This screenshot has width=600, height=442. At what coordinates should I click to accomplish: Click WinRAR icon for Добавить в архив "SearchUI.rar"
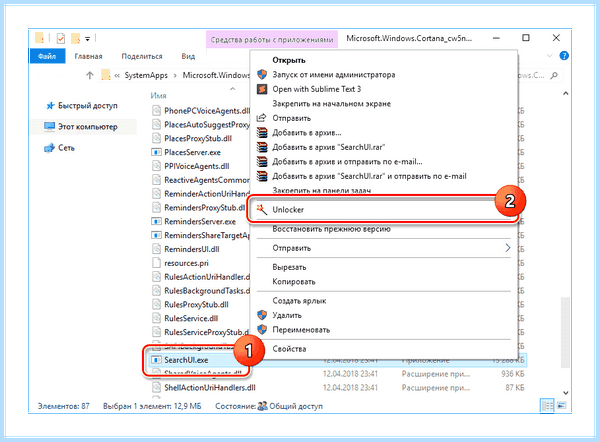262,147
